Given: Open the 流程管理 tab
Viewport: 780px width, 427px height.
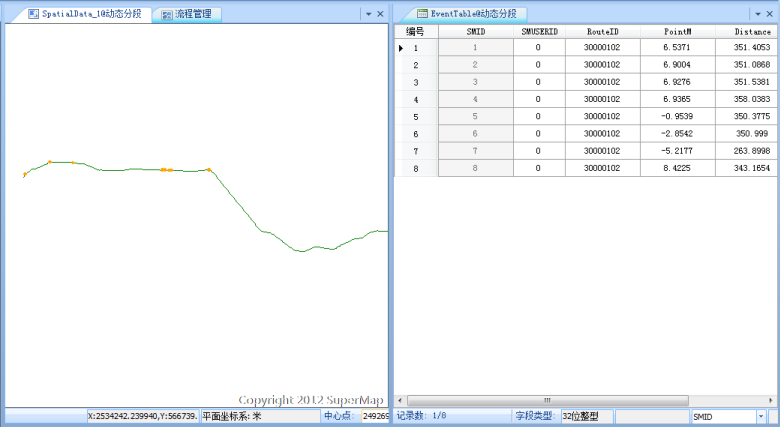Looking at the screenshot, I should [x=191, y=14].
